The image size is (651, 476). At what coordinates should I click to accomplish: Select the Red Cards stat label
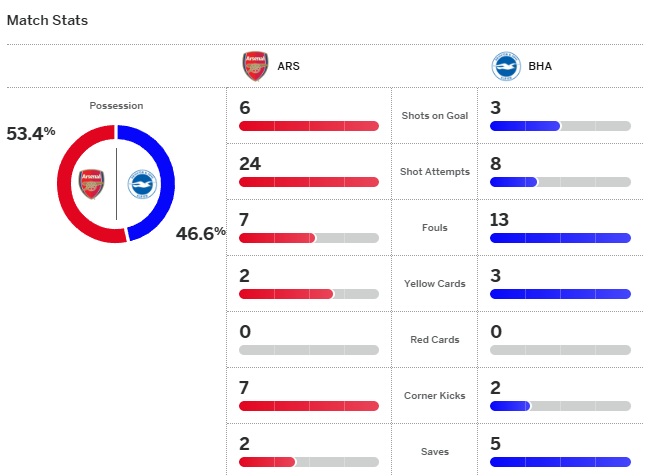(x=435, y=340)
